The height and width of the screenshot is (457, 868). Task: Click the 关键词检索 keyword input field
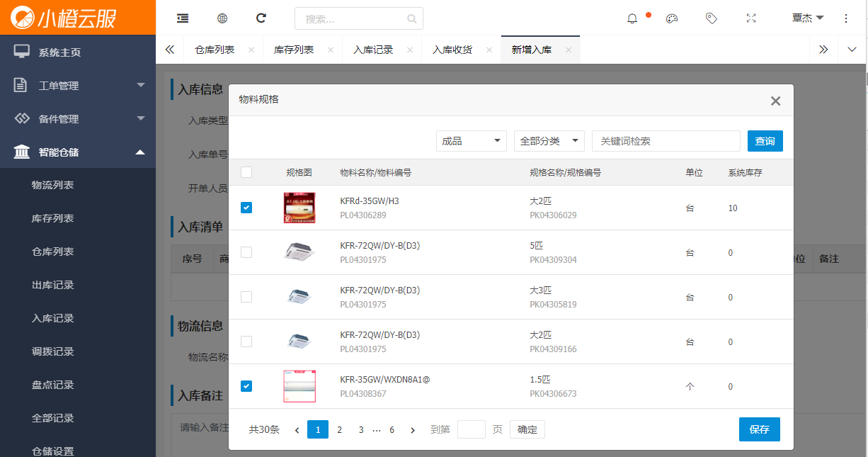click(666, 141)
